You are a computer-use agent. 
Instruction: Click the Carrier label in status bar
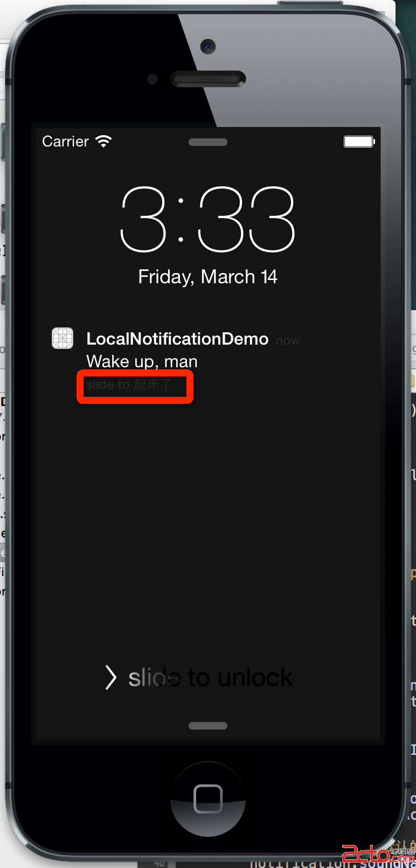[x=66, y=142]
